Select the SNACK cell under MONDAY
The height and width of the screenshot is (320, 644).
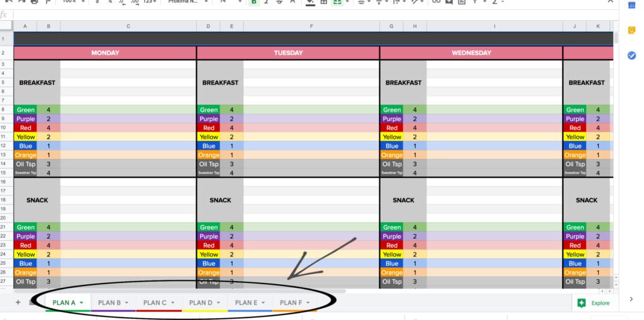pos(37,200)
